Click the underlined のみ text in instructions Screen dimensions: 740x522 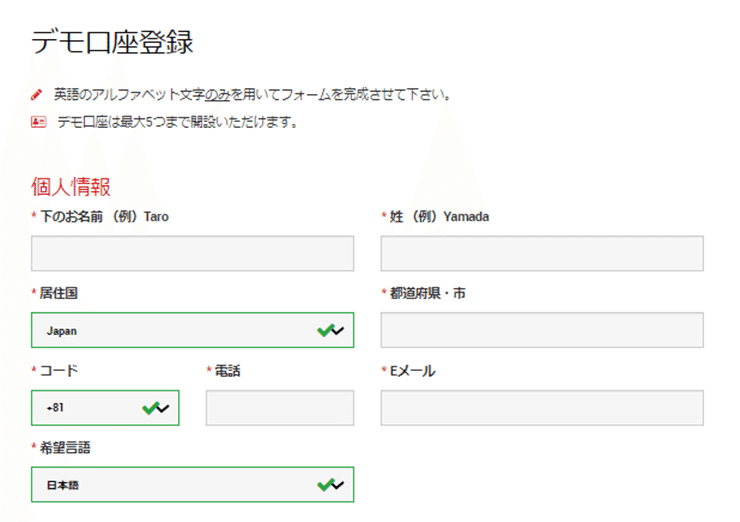pos(218,95)
